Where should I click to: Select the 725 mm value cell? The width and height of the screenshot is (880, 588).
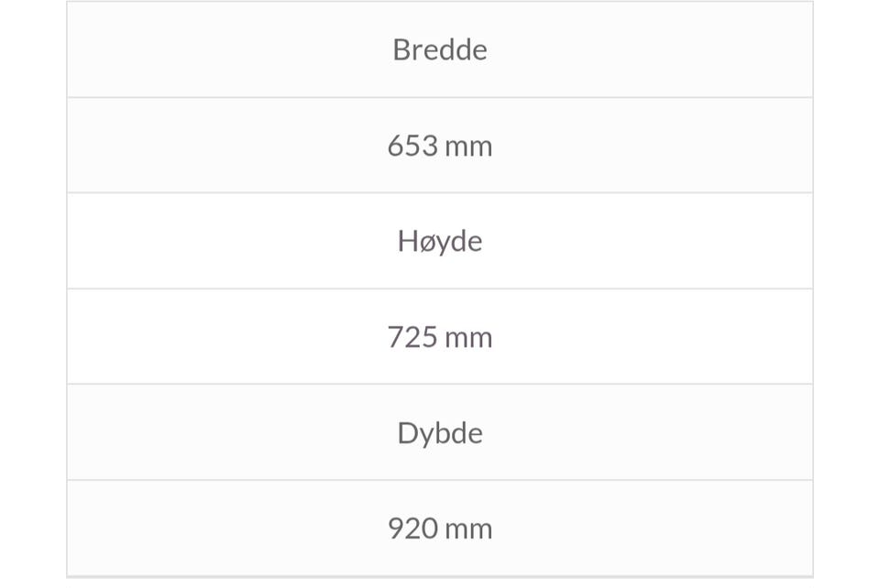click(x=439, y=337)
